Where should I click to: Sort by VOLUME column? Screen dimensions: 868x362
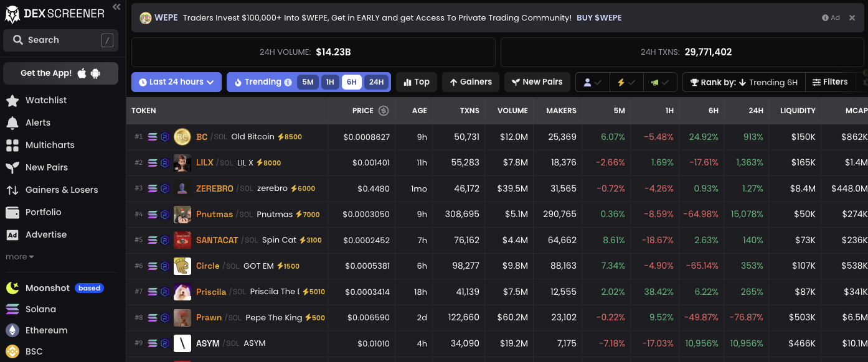(x=512, y=111)
